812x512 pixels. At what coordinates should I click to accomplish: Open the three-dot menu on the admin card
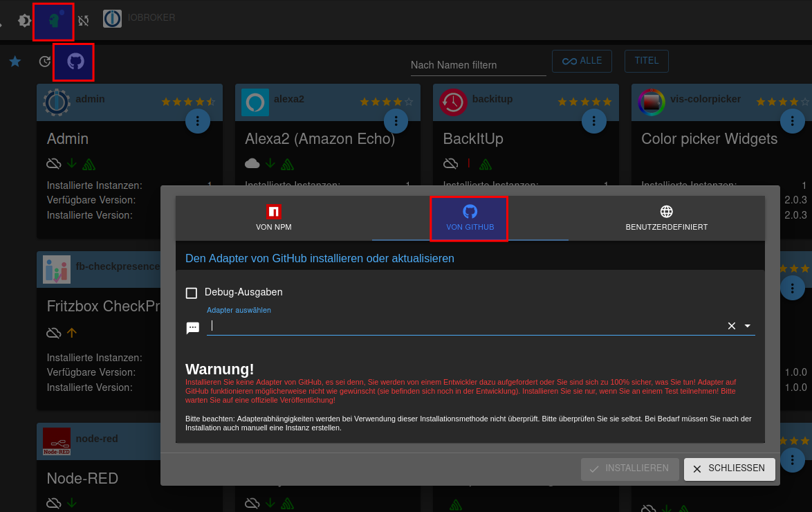(x=198, y=121)
